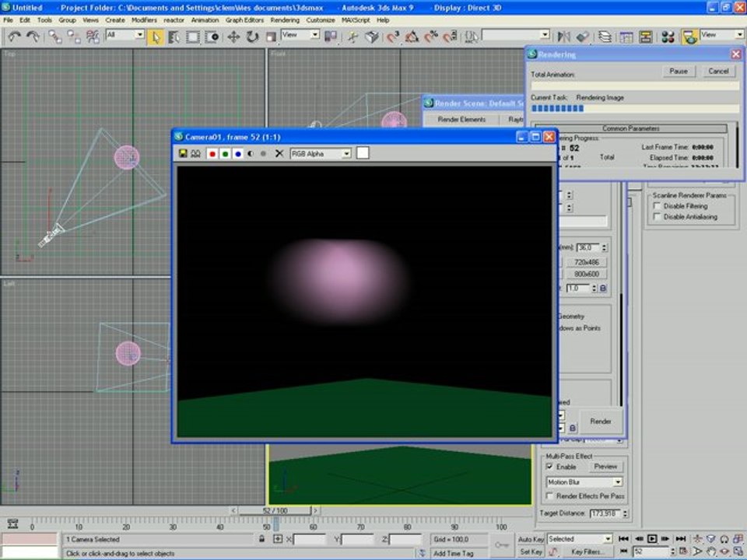The height and width of the screenshot is (560, 747).
Task: Save the rendered image with the disk icon
Action: tap(183, 154)
